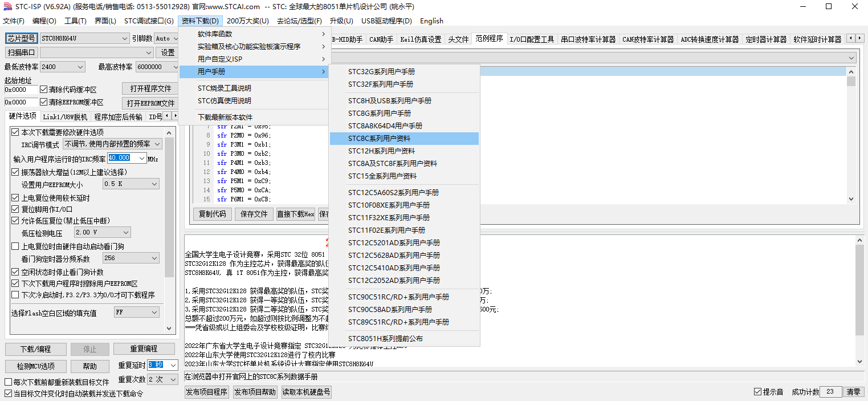Click the 芯片型号 button

[x=21, y=39]
